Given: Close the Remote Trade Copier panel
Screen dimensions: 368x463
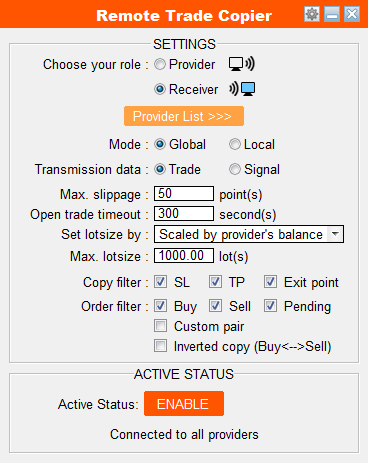Looking at the screenshot, I should 352,14.
